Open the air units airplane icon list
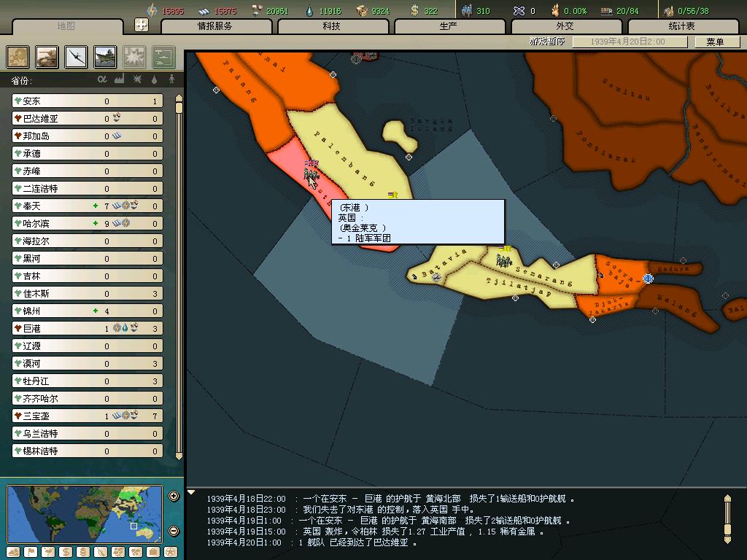The width and height of the screenshot is (747, 560). tap(77, 57)
